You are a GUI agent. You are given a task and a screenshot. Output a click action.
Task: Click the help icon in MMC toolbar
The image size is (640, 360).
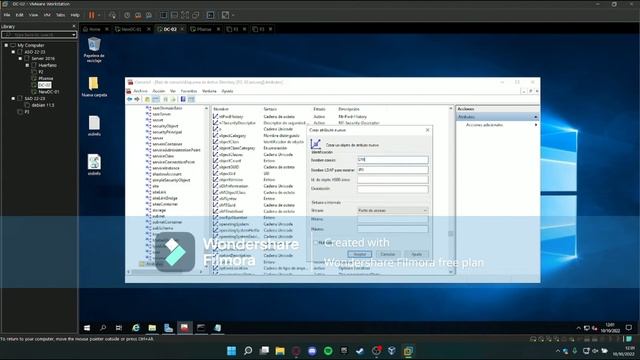(x=183, y=99)
